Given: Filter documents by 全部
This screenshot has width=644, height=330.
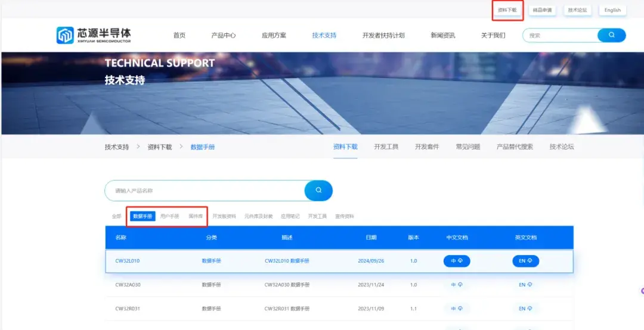Looking at the screenshot, I should tap(117, 216).
